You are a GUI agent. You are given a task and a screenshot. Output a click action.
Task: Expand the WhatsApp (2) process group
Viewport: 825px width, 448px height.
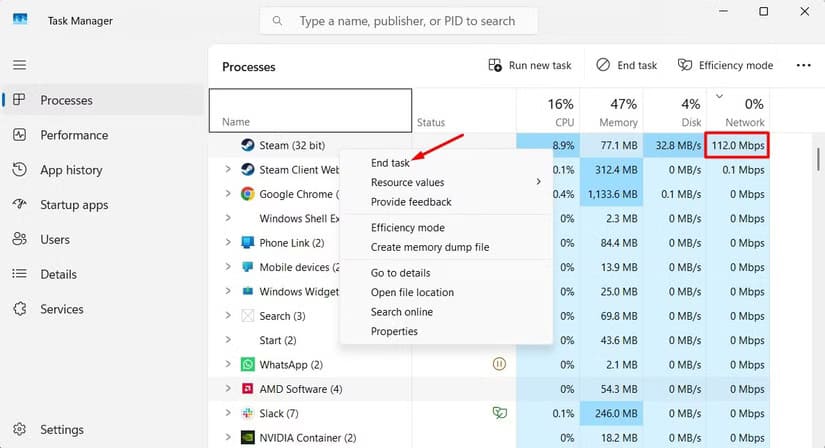click(229, 365)
